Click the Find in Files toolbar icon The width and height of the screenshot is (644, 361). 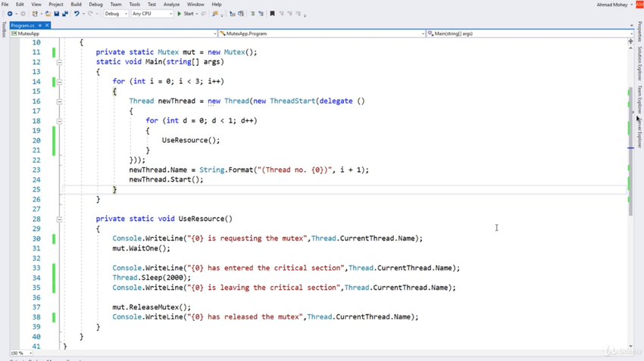[x=215, y=14]
